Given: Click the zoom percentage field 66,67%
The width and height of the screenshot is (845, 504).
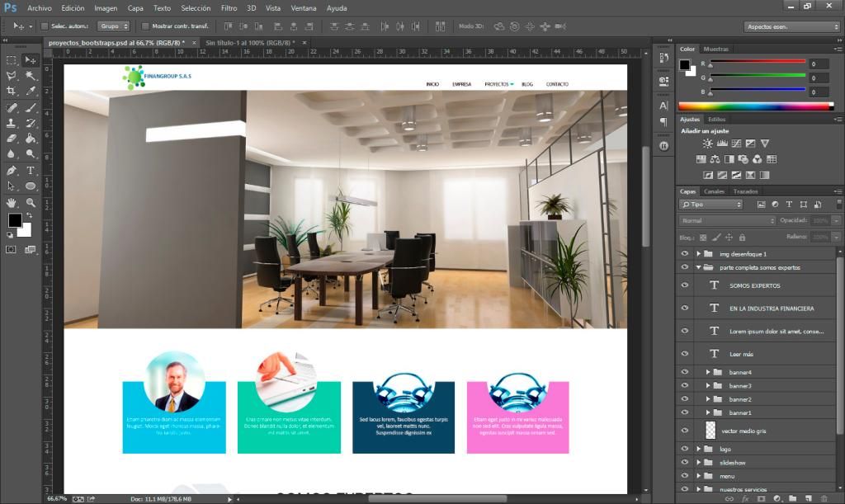Looking at the screenshot, I should click(57, 498).
